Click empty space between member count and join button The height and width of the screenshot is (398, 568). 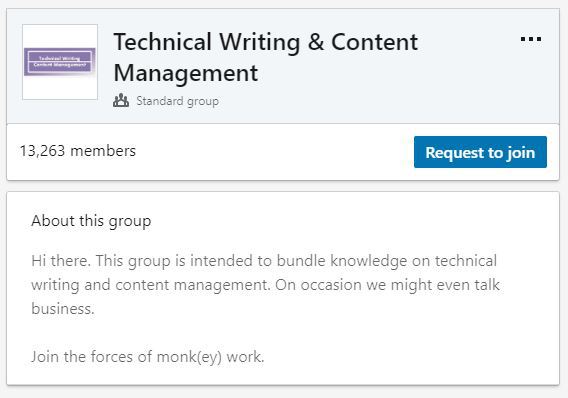[275, 152]
